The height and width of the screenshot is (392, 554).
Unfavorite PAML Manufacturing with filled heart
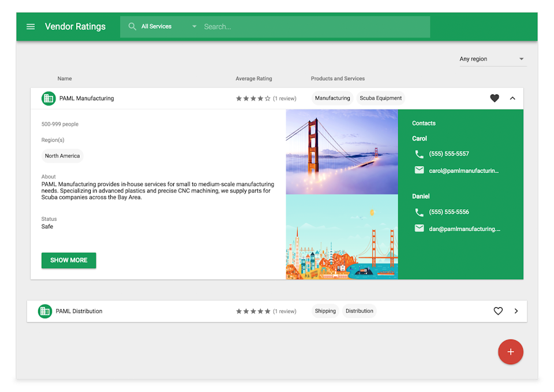495,98
